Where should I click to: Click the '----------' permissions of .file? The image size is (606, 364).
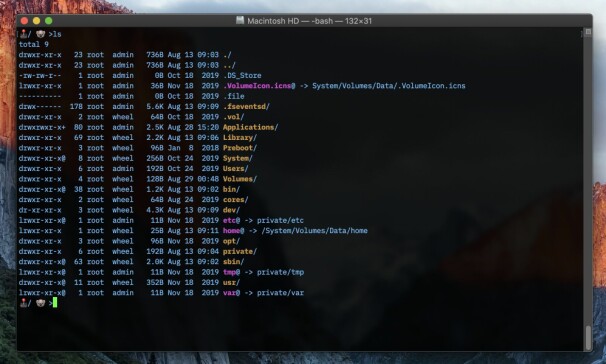(x=40, y=96)
